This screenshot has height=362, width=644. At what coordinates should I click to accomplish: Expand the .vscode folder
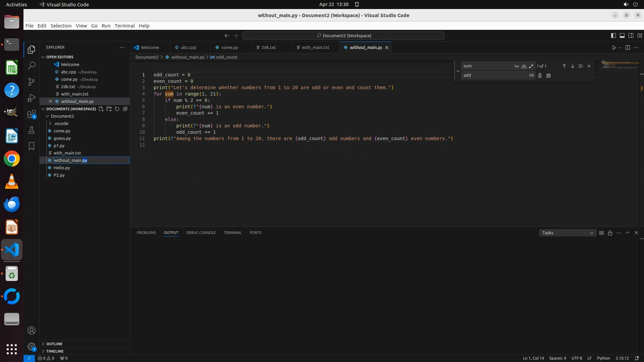tap(61, 124)
